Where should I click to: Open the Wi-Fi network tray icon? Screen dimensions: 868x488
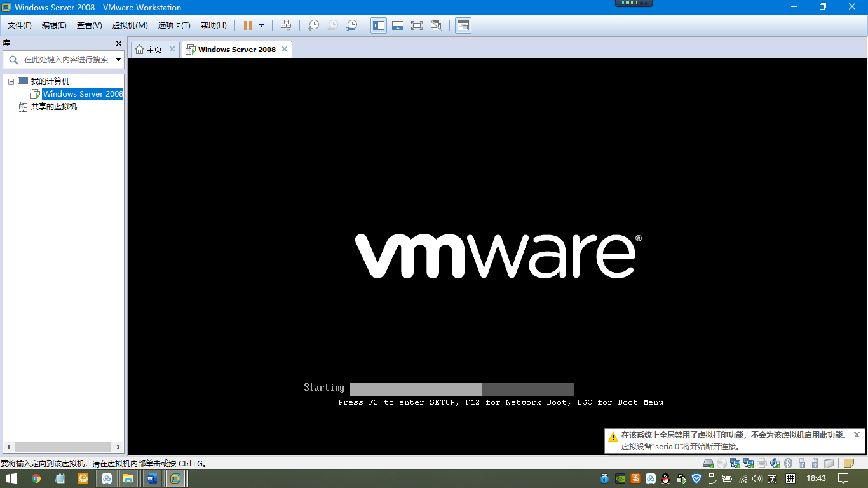[742, 478]
